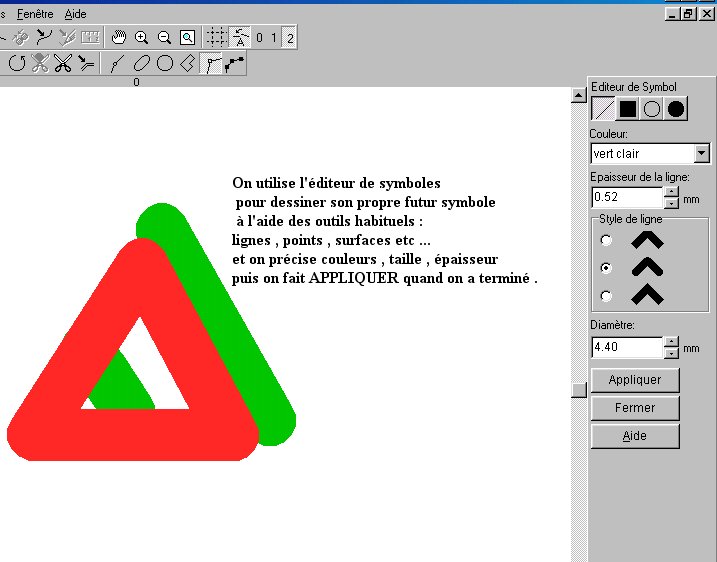Pick the ellipse drawing tool
This screenshot has height=562, width=717.
tap(141, 64)
